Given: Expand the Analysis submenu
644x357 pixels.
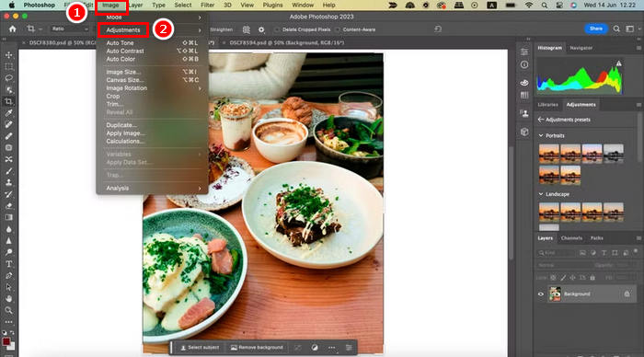Looking at the screenshot, I should tap(153, 188).
